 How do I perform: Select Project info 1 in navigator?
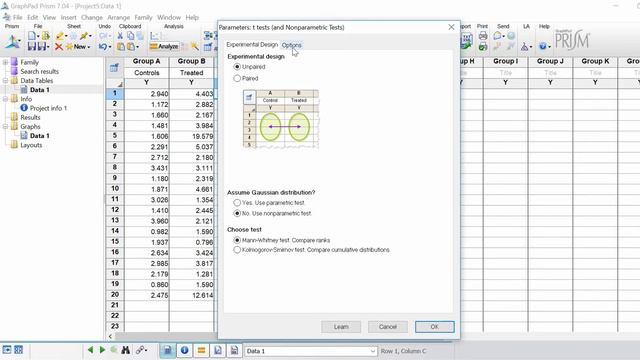click(x=48, y=108)
